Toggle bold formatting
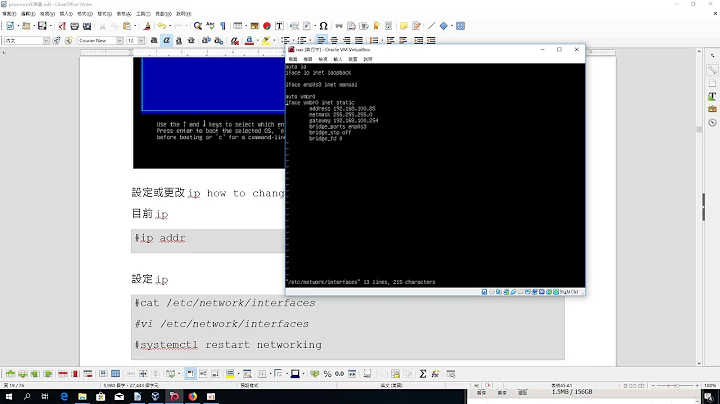720x404 pixels. (154, 40)
